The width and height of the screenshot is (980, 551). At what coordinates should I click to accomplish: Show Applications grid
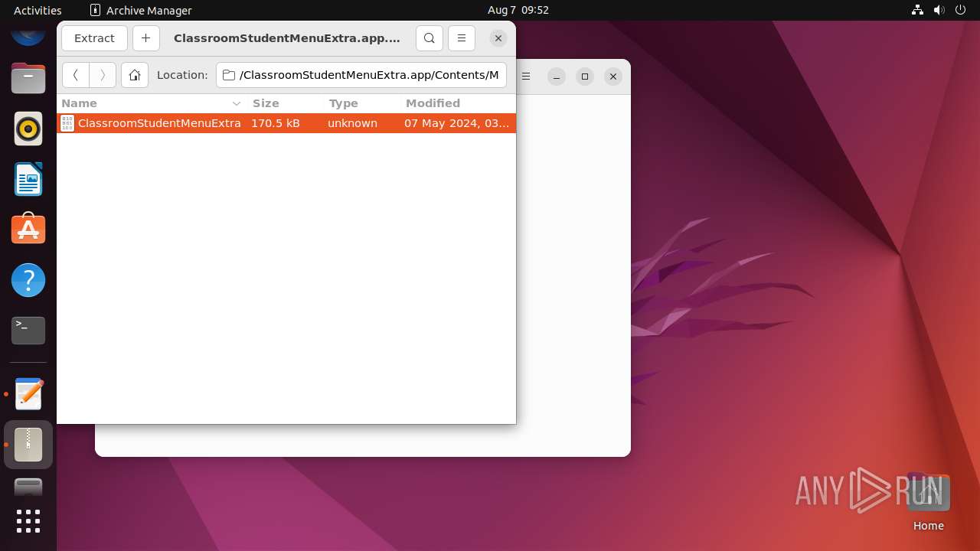click(x=28, y=521)
